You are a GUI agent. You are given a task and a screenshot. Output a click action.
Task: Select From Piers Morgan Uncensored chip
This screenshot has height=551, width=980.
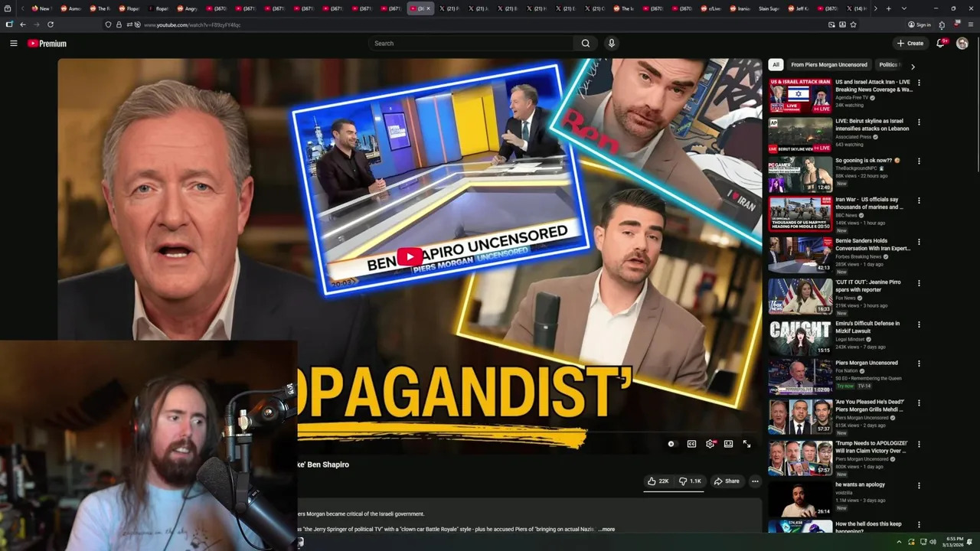coord(829,65)
